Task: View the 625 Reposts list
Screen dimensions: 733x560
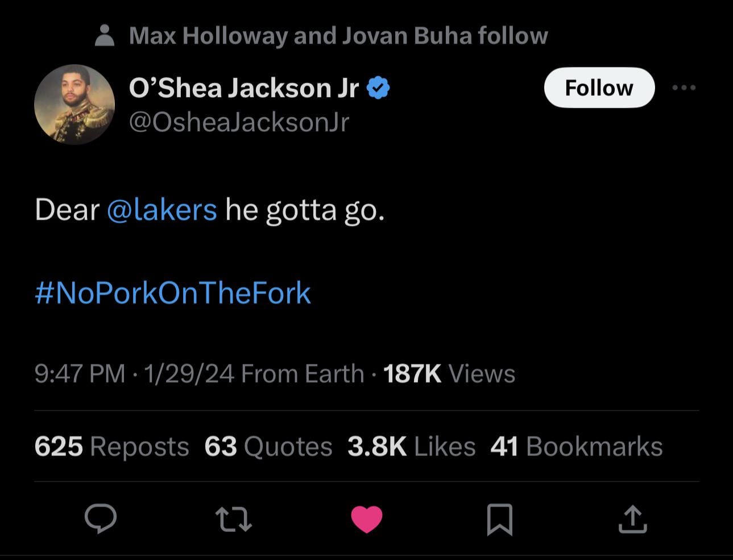Action: pos(111,446)
